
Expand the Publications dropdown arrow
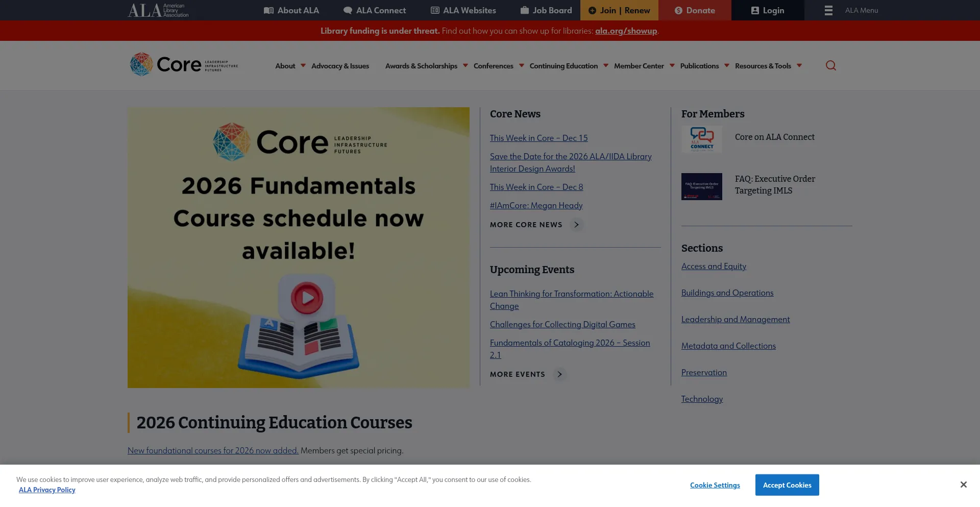pos(726,66)
